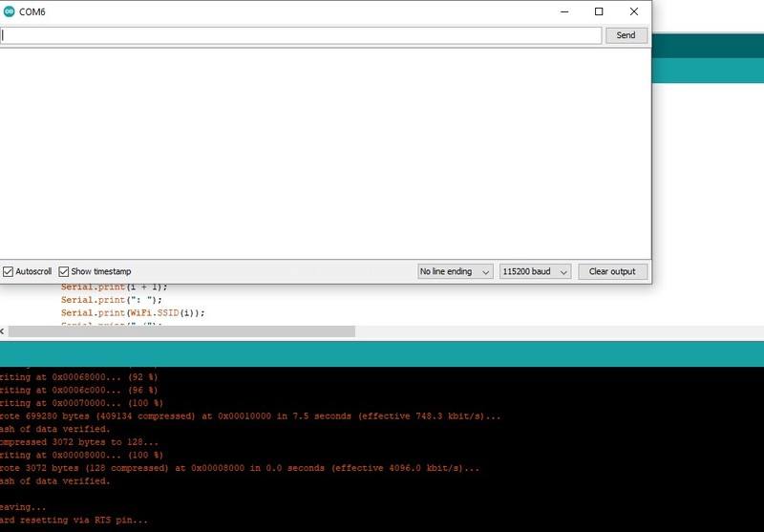Click the code line Serial.print(": ");

(111, 300)
